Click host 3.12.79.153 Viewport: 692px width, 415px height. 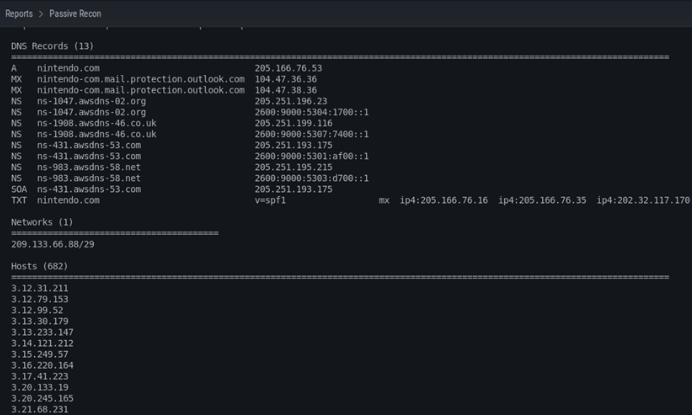(x=40, y=299)
